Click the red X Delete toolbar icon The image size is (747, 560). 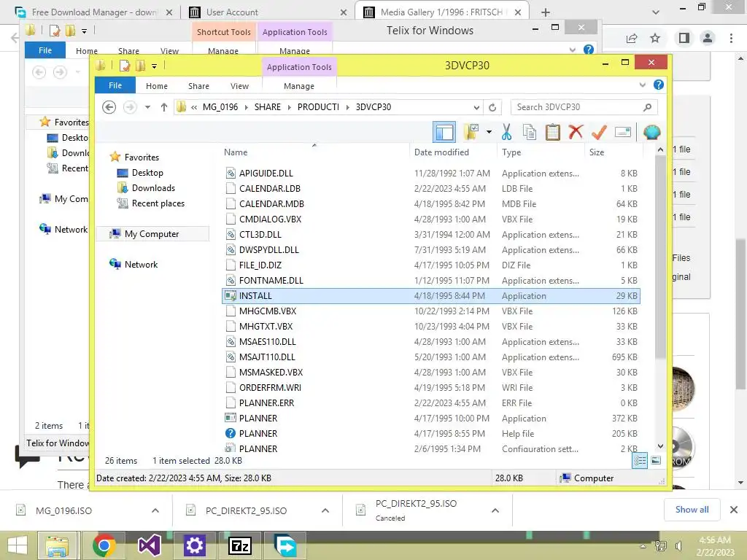click(x=576, y=132)
